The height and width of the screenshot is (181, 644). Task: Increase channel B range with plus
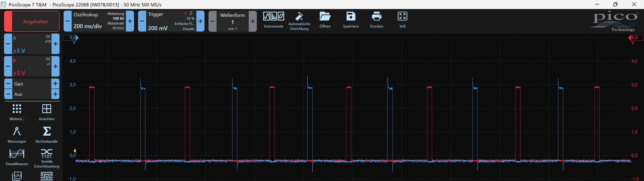(55, 66)
